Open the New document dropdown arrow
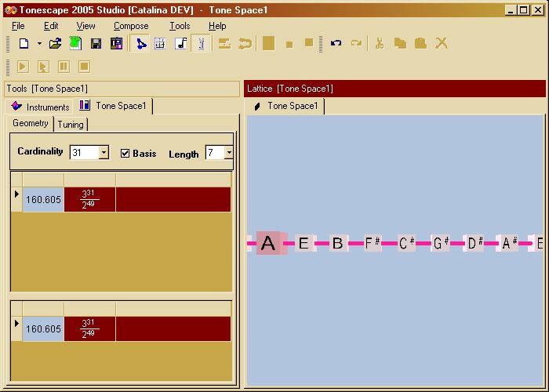This screenshot has height=392, width=549. point(38,44)
